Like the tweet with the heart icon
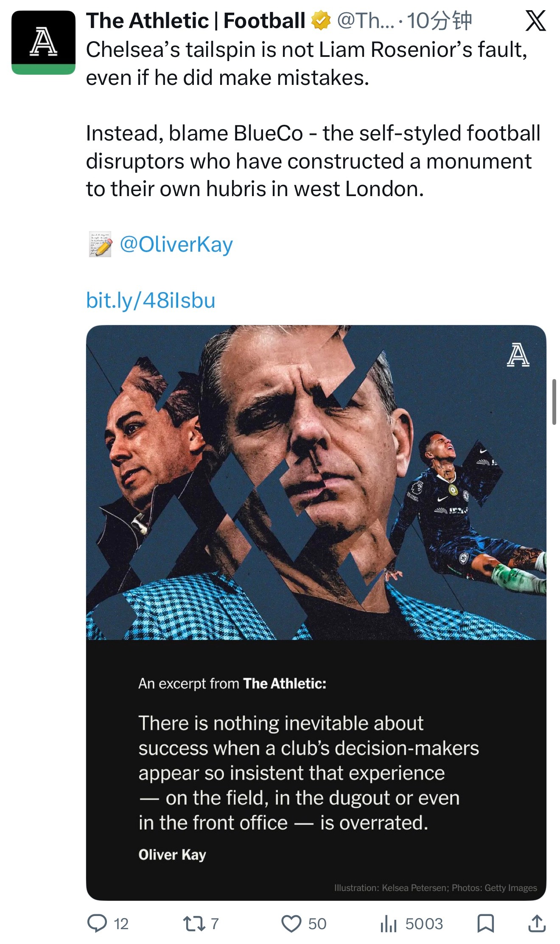The height and width of the screenshot is (944, 560). coord(291,923)
